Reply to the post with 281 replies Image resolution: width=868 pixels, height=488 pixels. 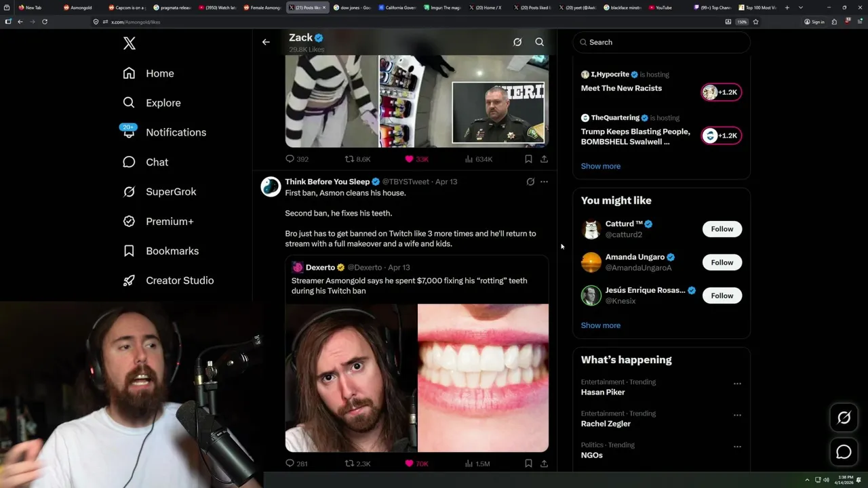pos(296,464)
